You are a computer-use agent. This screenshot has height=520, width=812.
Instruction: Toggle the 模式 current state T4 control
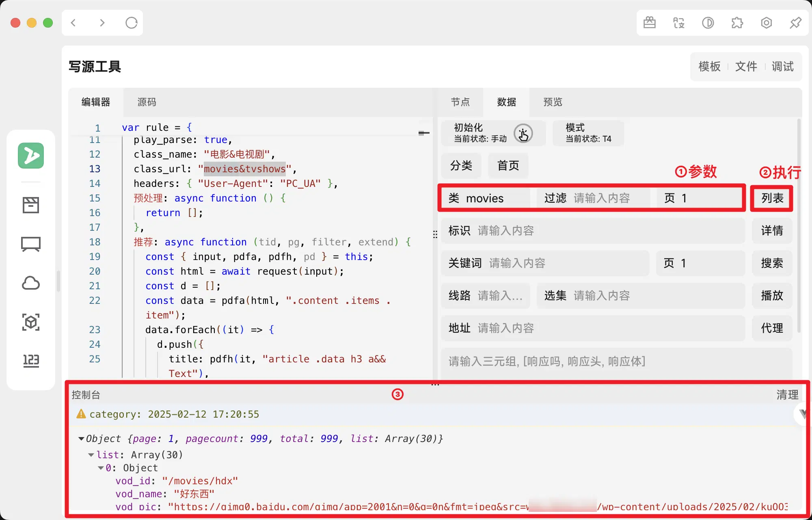[x=589, y=134]
